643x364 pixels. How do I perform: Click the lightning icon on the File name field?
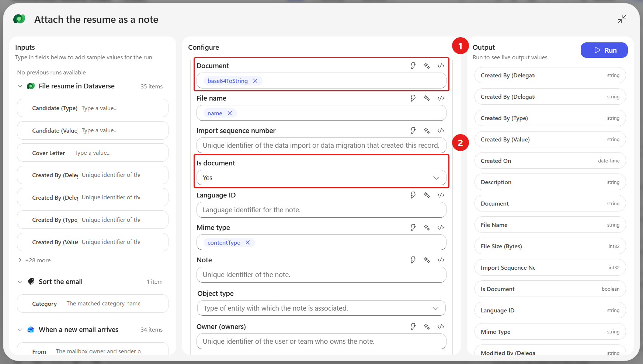point(413,98)
